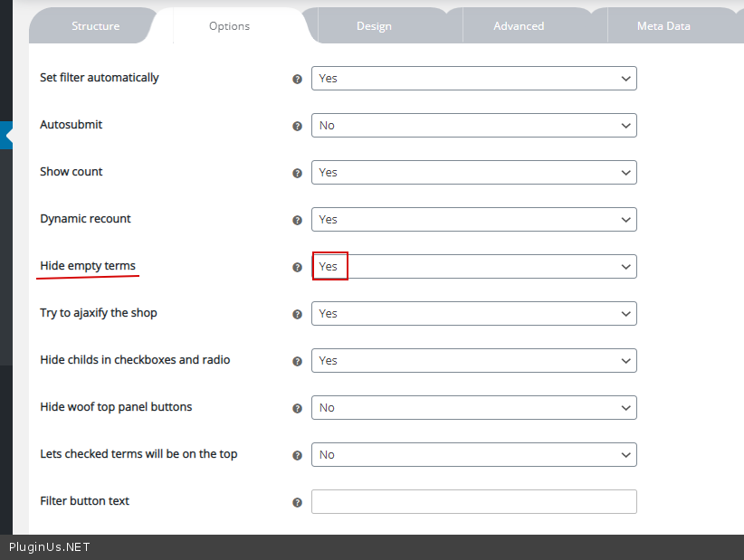Select the Meta Data tab
744x560 pixels.
(x=663, y=26)
